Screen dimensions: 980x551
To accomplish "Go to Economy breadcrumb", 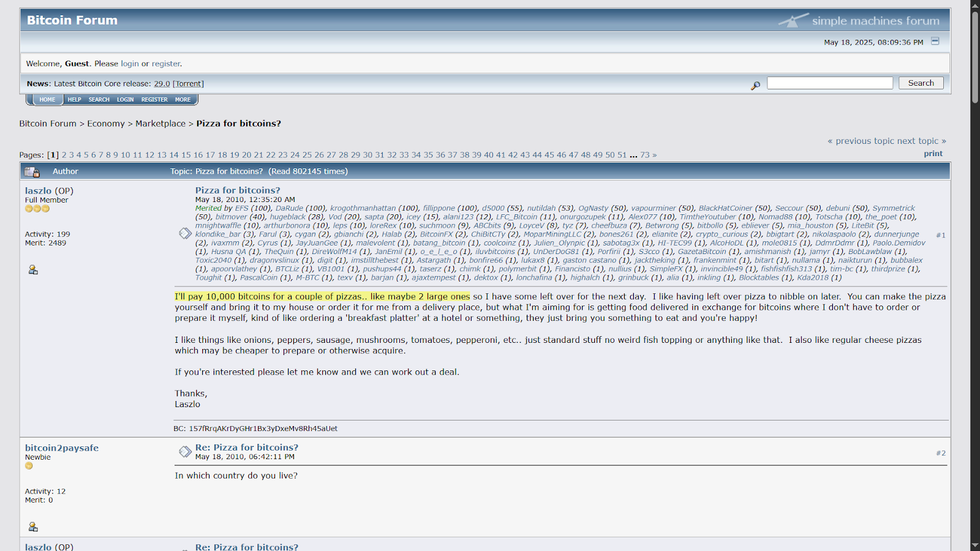I will pos(106,124).
